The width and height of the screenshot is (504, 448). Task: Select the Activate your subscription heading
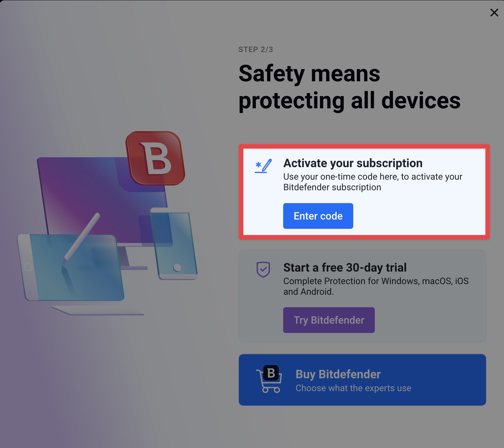click(353, 163)
